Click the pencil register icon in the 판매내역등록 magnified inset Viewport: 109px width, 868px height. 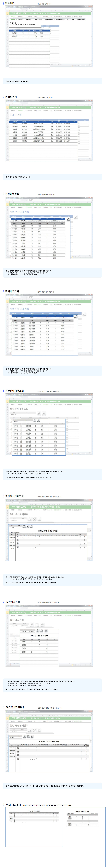[76, 317]
